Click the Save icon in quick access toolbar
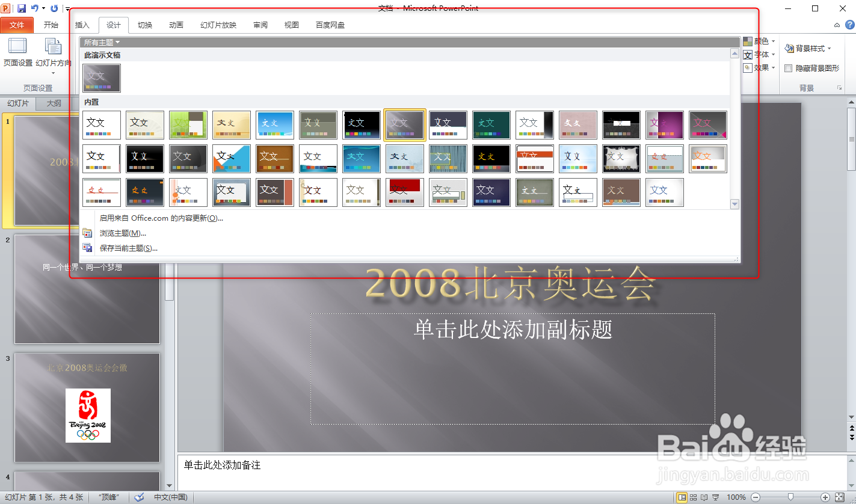Screen dimensions: 856x504 tap(22, 8)
